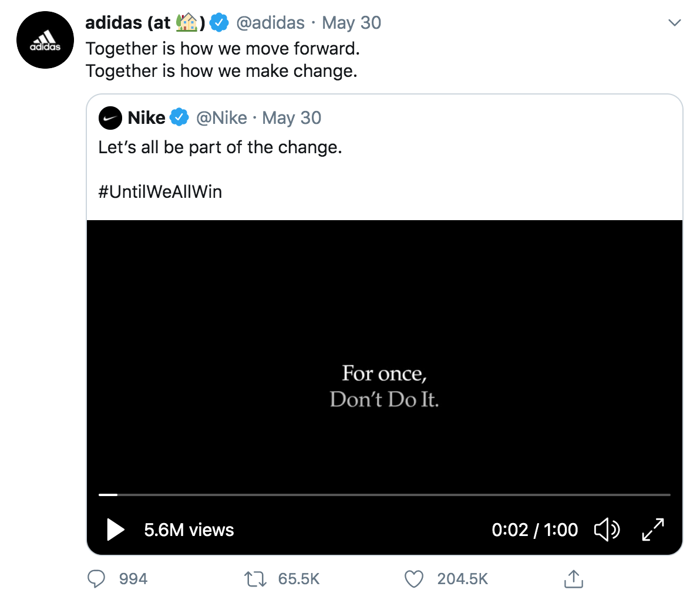Image resolution: width=700 pixels, height=600 pixels.
Task: Open the @adidas handle link
Action: pos(270,23)
